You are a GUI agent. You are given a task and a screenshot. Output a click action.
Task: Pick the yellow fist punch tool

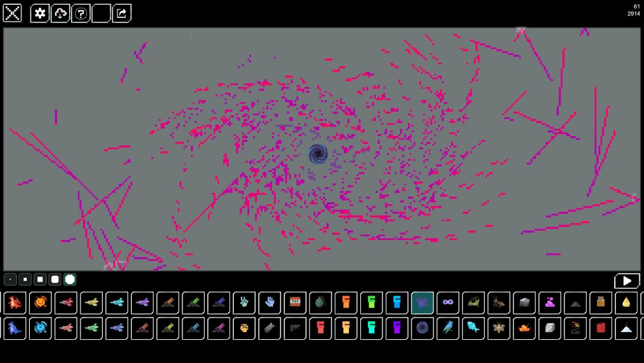(244, 328)
